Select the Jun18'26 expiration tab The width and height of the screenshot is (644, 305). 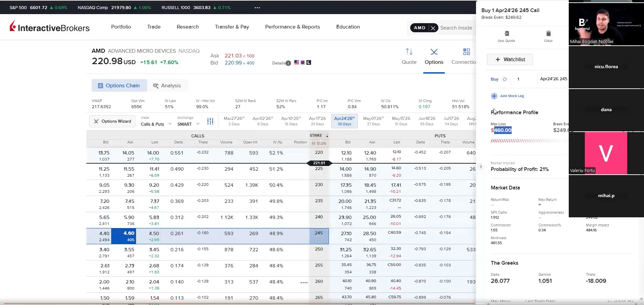pos(427,121)
